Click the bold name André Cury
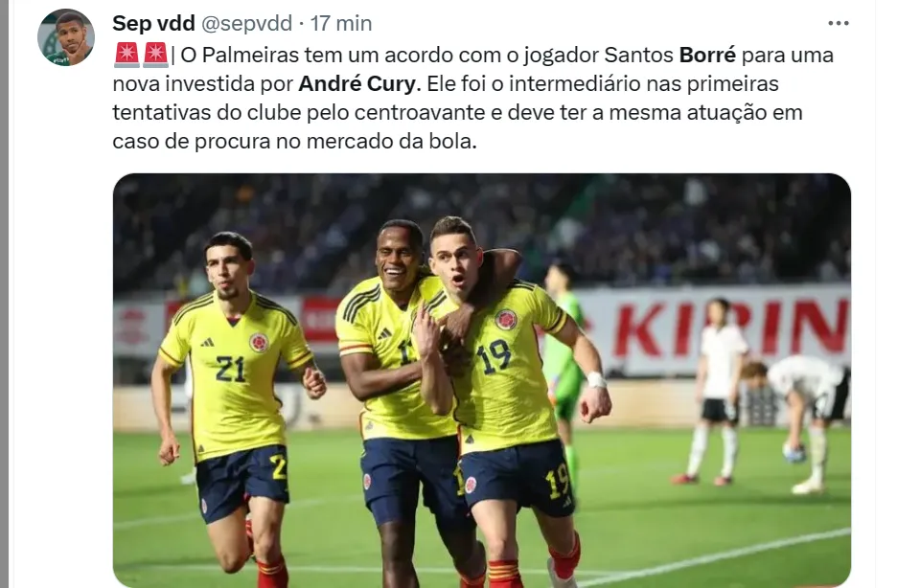Image resolution: width=897 pixels, height=588 pixels. click(x=359, y=83)
